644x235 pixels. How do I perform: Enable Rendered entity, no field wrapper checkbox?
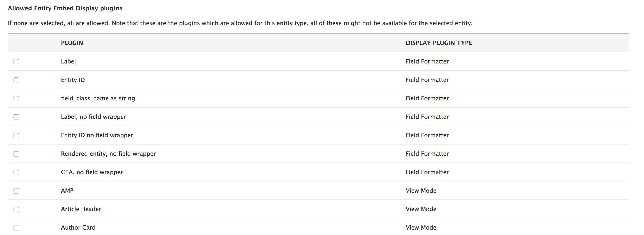pyautogui.click(x=16, y=154)
